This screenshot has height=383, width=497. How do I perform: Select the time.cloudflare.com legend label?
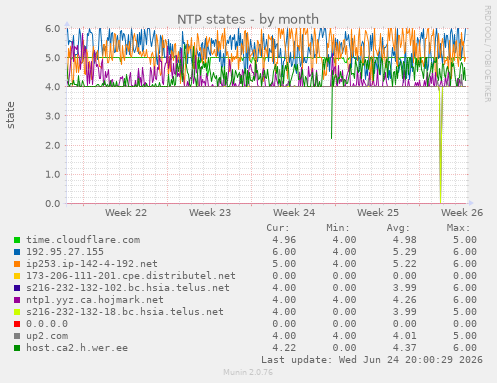point(83,240)
